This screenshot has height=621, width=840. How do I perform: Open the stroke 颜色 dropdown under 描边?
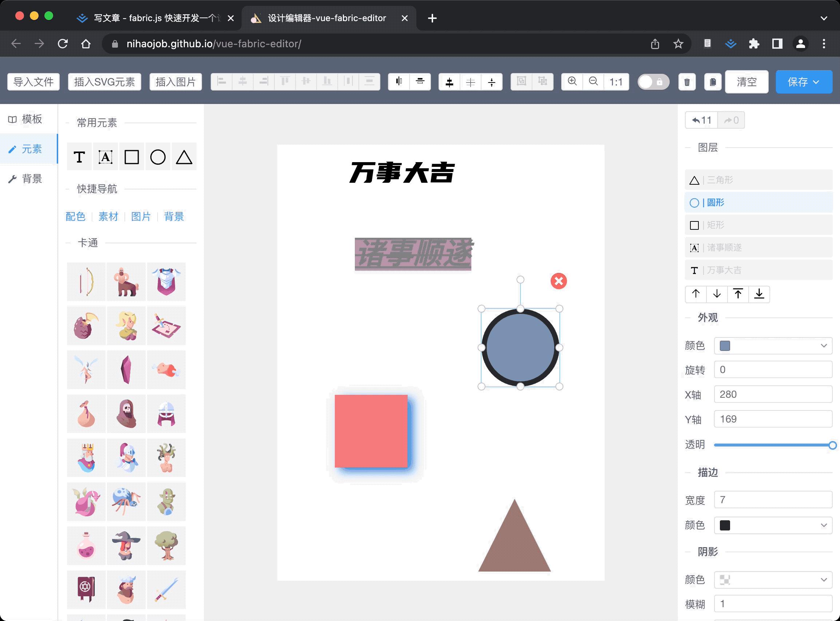click(773, 525)
